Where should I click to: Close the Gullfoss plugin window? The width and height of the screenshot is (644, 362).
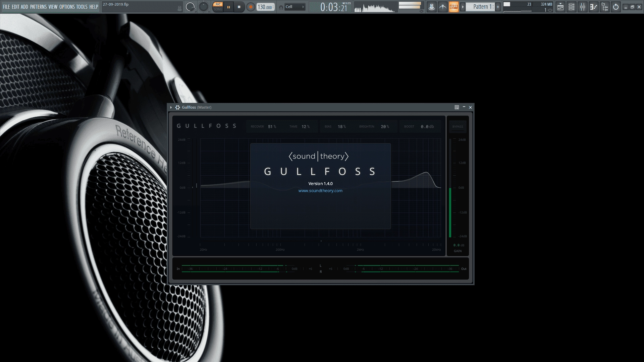pos(471,107)
